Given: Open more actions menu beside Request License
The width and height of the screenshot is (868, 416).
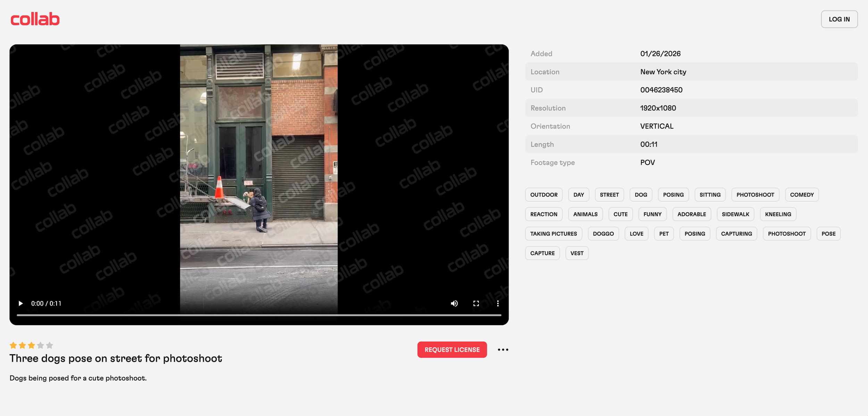Looking at the screenshot, I should tap(503, 350).
